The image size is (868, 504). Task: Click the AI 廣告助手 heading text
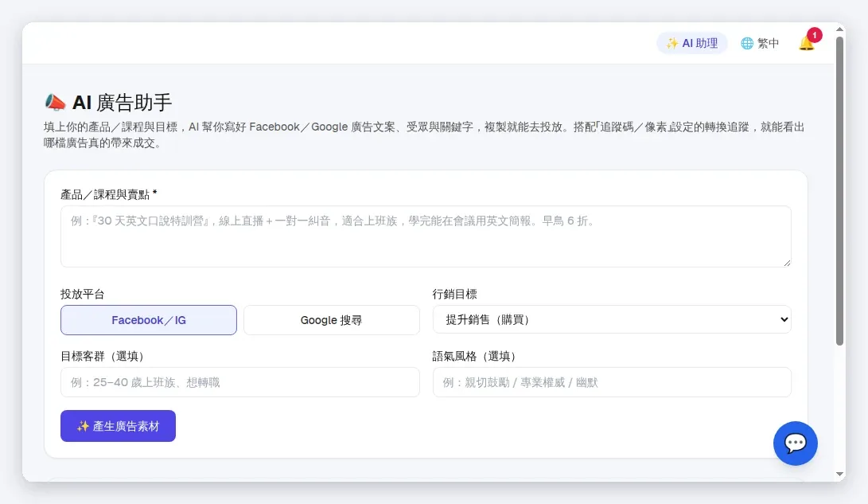tap(123, 103)
